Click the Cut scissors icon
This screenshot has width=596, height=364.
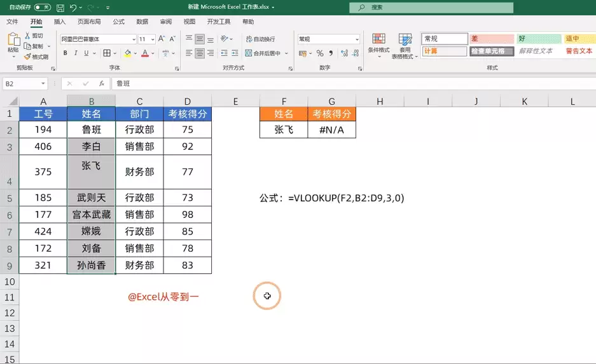pos(27,36)
